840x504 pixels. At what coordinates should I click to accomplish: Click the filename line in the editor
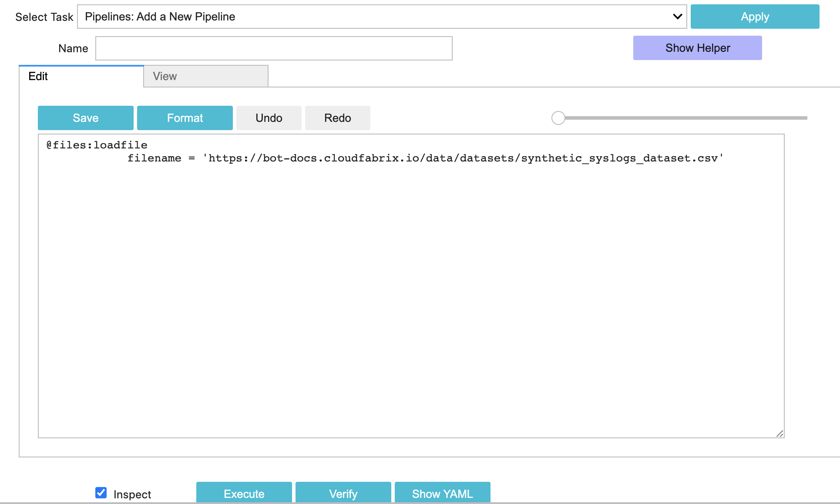pos(425,158)
